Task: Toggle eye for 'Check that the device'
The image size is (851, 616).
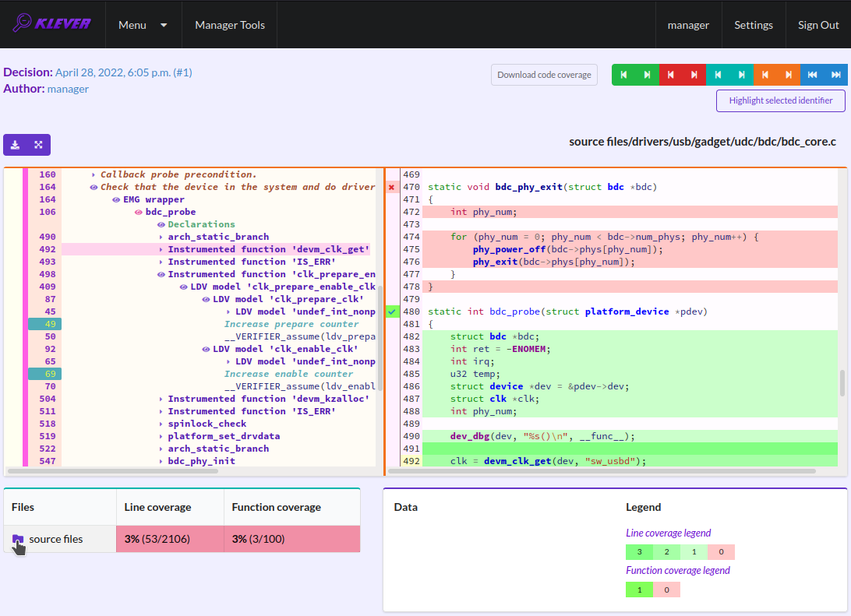Action: click(94, 187)
